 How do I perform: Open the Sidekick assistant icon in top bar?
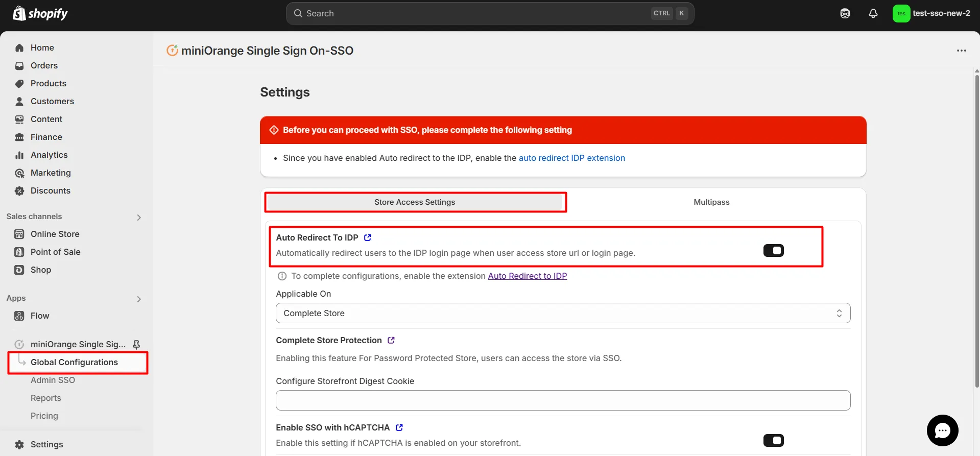tap(845, 13)
